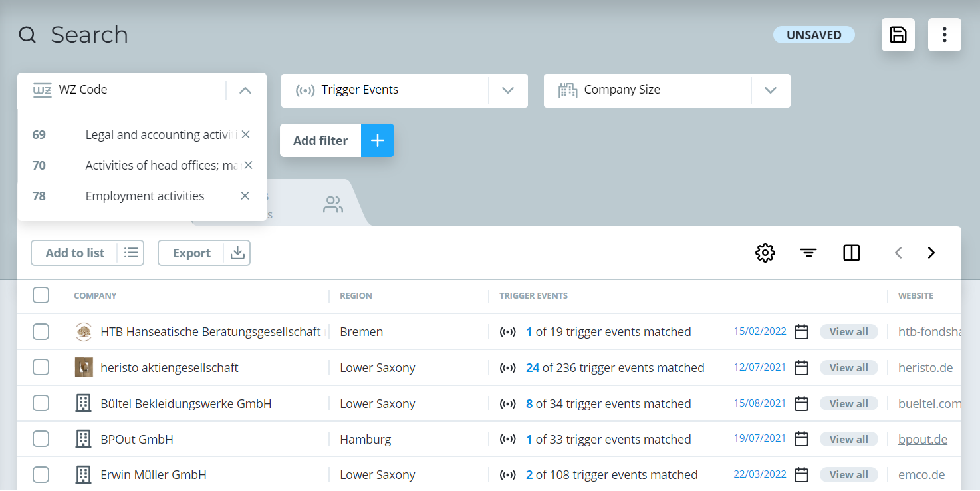The image size is (980, 491).
Task: Open the emco.de website link
Action: pos(921,474)
